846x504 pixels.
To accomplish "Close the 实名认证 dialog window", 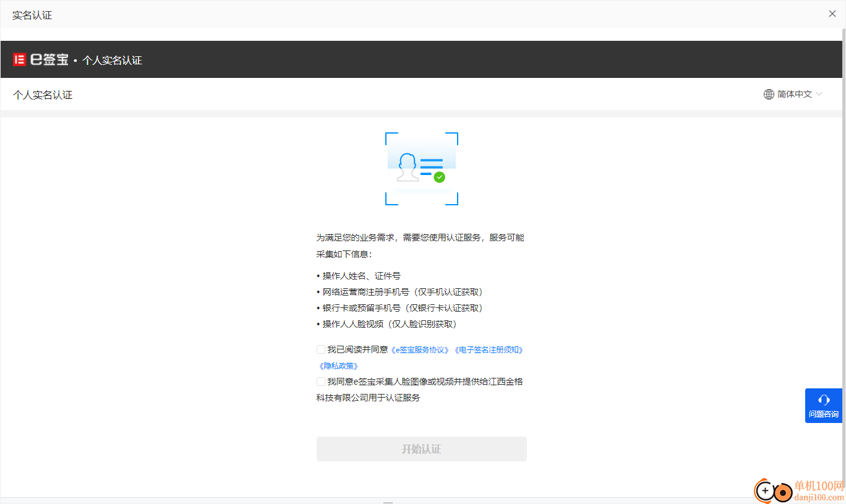I will coord(832,14).
